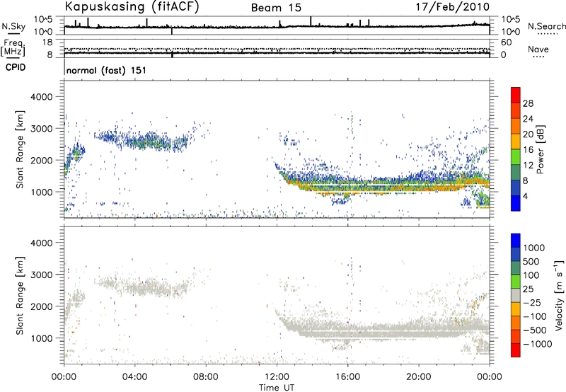Viewport: 566px width, 392px height.
Task: Select the "24" label on Power color bar
Action: pos(528,119)
